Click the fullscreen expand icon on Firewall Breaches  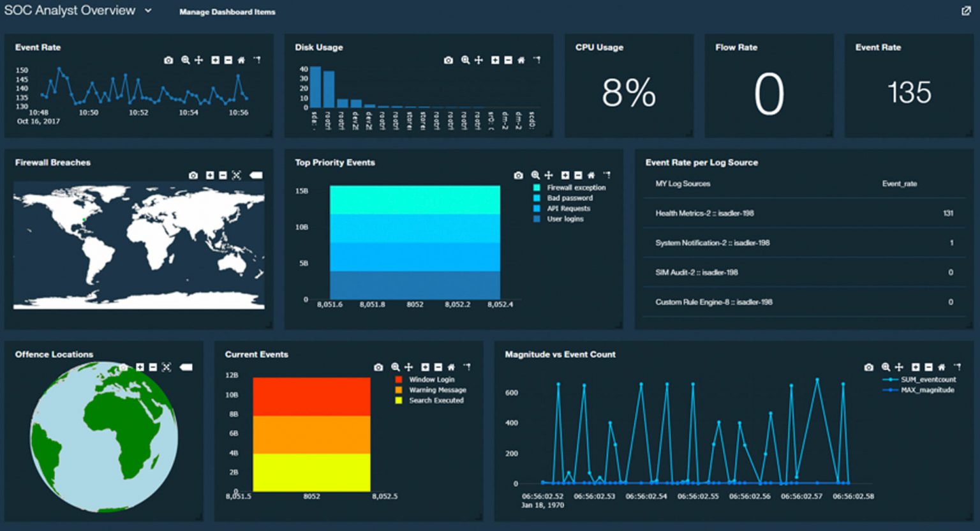pos(236,174)
